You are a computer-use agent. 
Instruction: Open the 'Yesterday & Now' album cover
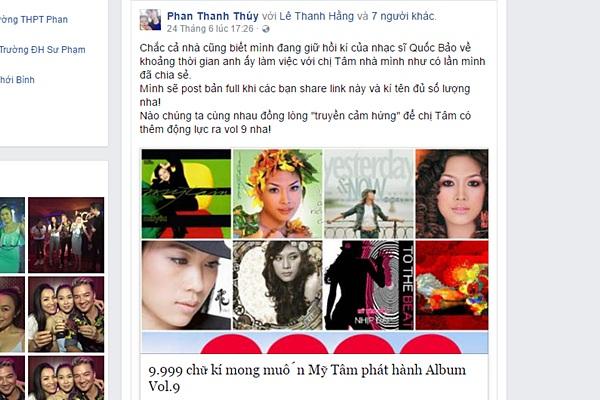(x=369, y=194)
